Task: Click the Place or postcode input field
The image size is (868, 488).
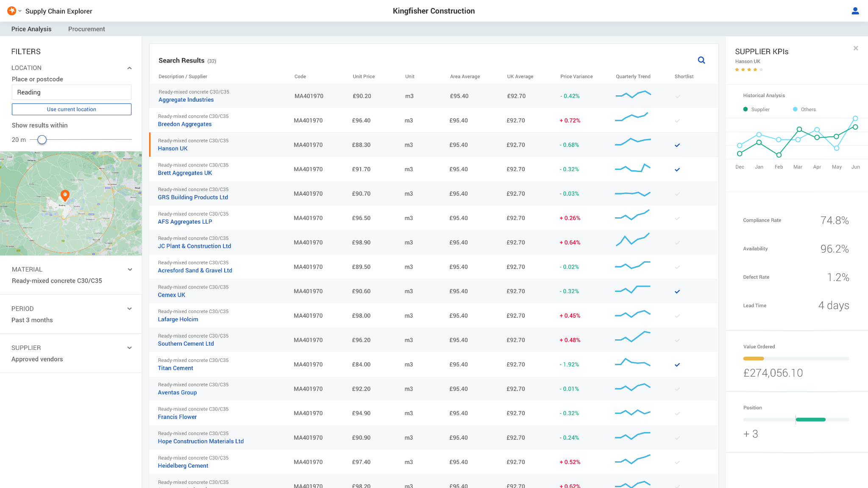Action: (72, 92)
